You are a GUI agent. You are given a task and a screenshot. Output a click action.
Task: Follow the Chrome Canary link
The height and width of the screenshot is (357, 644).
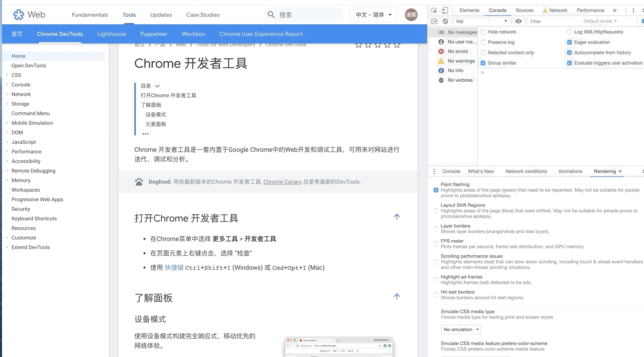pyautogui.click(x=283, y=182)
